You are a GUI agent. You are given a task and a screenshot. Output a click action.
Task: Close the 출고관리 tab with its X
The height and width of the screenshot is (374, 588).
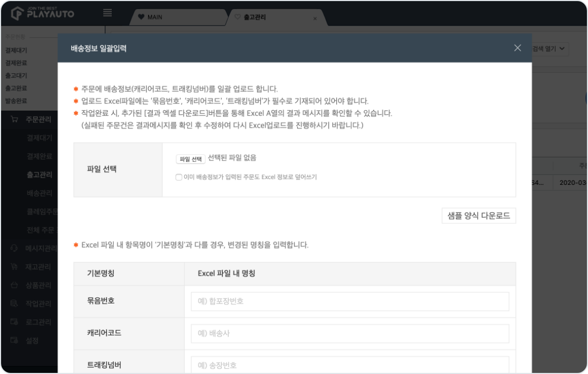(315, 19)
